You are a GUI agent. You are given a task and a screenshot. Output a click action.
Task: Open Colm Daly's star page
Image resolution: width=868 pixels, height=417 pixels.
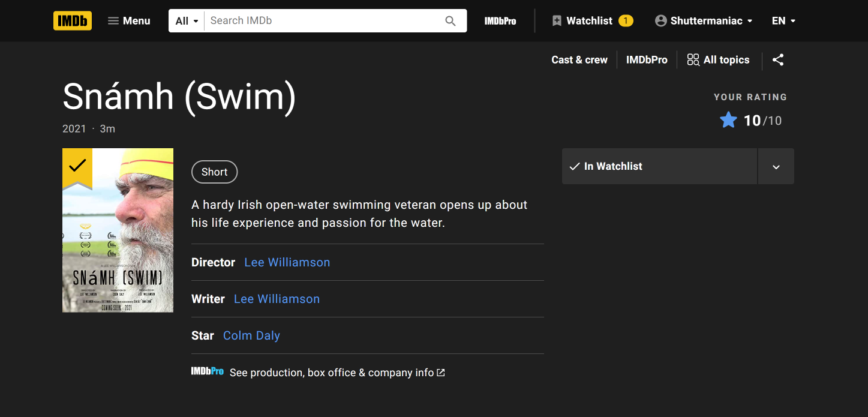click(251, 335)
